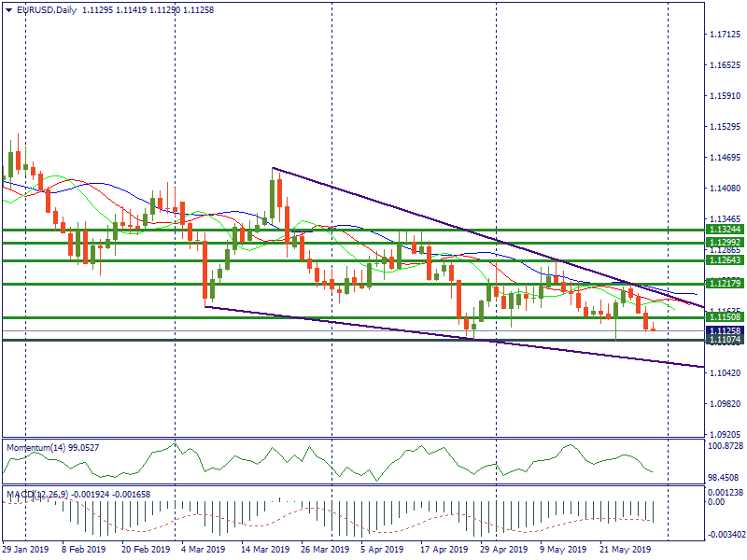Click the starting point of upper purple trendline
Image resolution: width=747 pixels, height=560 pixels.
272,168
